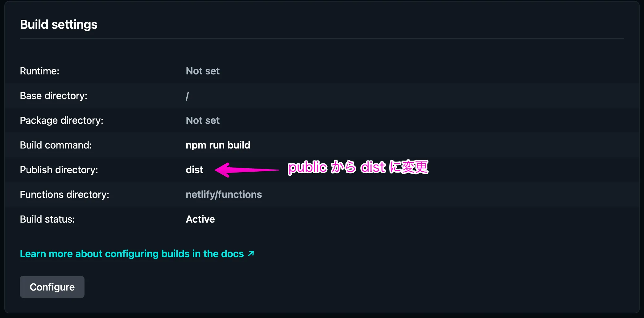This screenshot has height=318, width=644.
Task: Click the Build settings heading
Action: 59,24
